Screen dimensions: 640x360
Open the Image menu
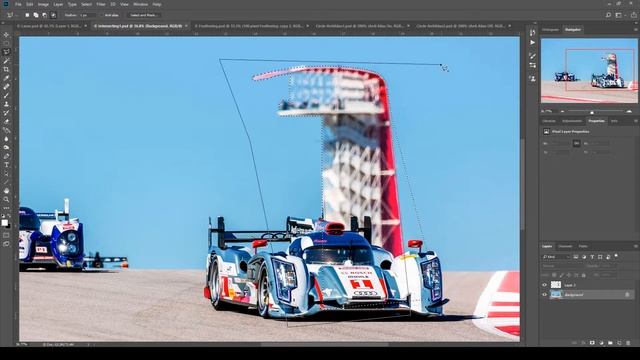(x=43, y=4)
